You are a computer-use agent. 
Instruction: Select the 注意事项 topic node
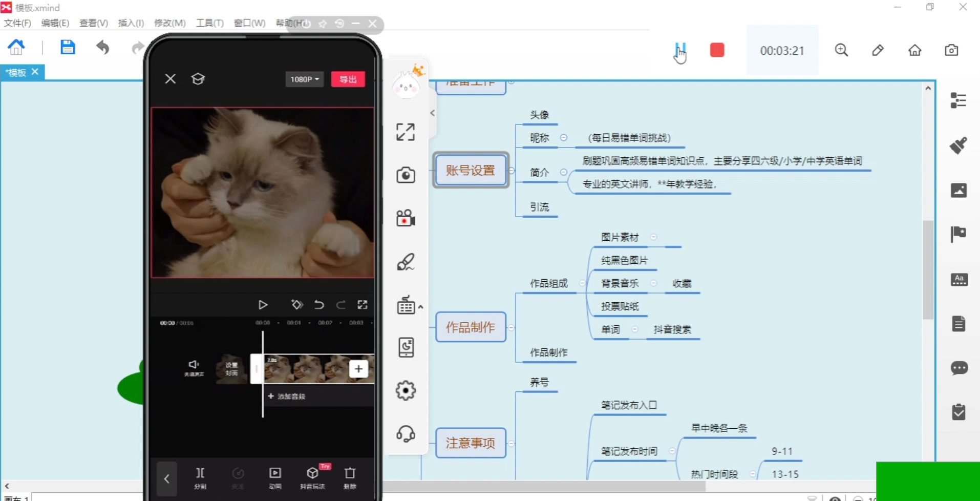coord(471,443)
